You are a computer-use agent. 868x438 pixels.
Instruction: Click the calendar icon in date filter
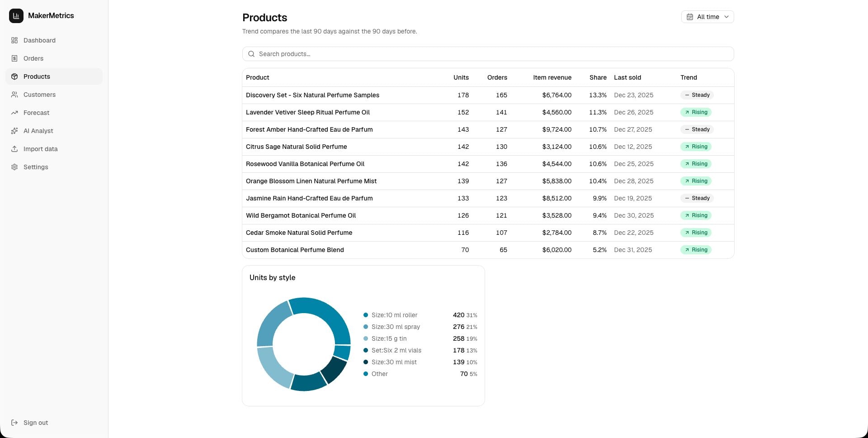(x=690, y=17)
